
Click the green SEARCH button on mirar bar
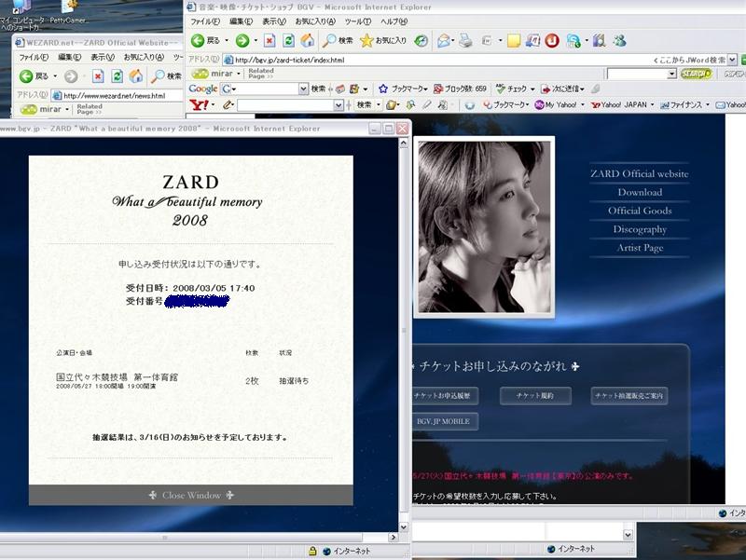point(696,74)
